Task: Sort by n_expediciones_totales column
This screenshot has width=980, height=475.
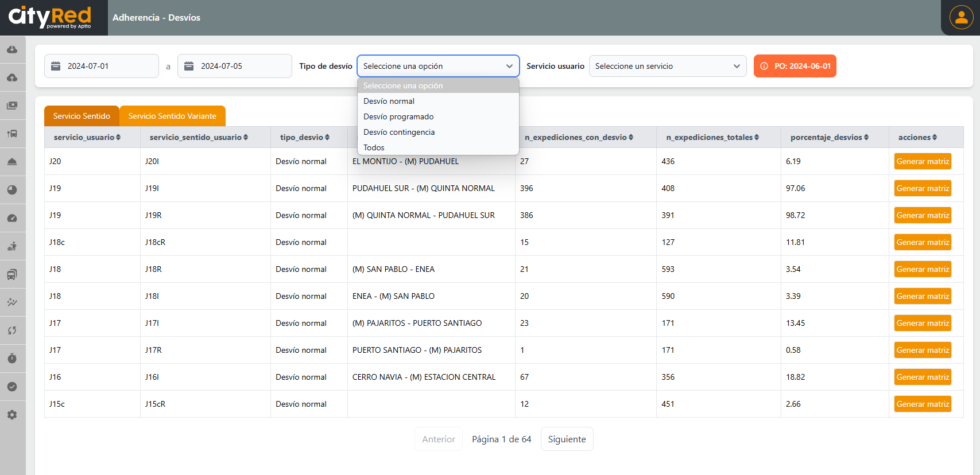Action: click(x=712, y=138)
